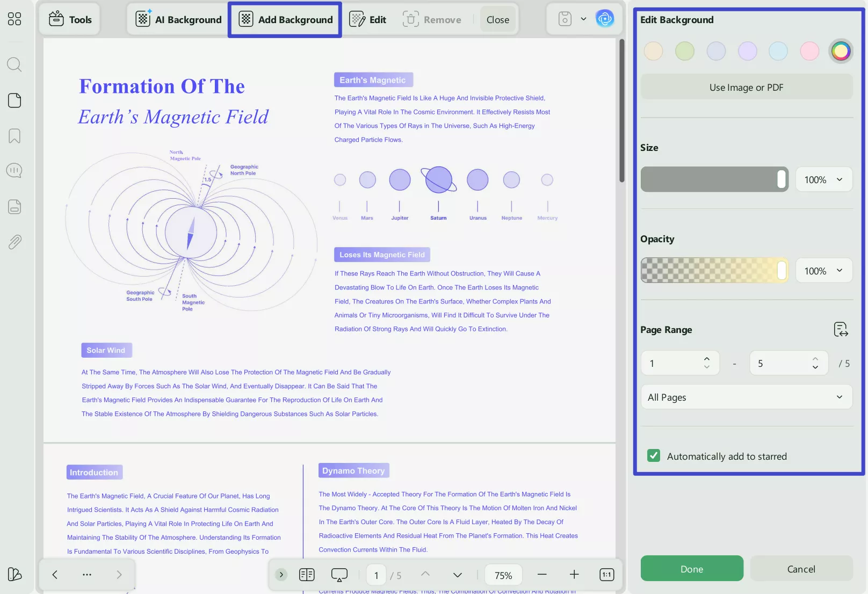Select the Remove background option

tap(432, 19)
